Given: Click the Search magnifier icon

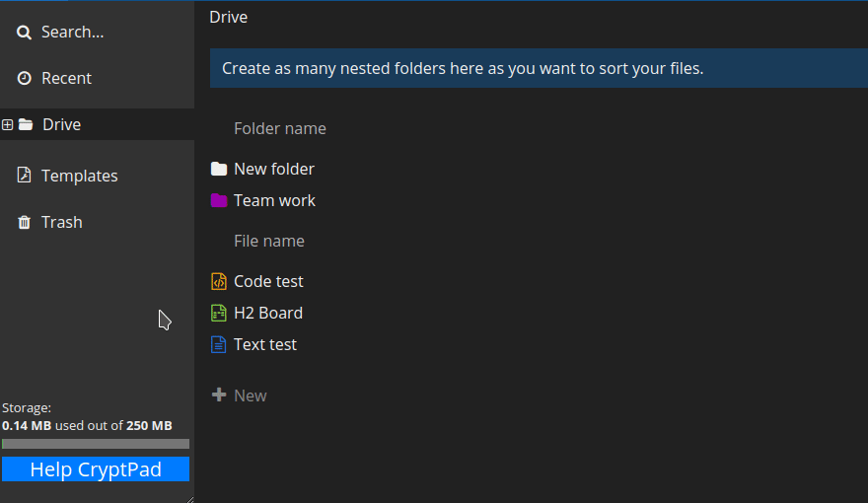Looking at the screenshot, I should (x=24, y=33).
